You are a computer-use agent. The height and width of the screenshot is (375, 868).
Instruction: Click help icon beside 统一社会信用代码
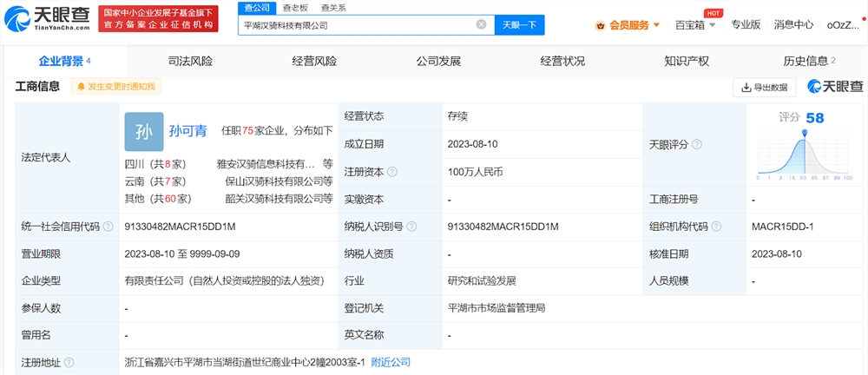pos(108,227)
